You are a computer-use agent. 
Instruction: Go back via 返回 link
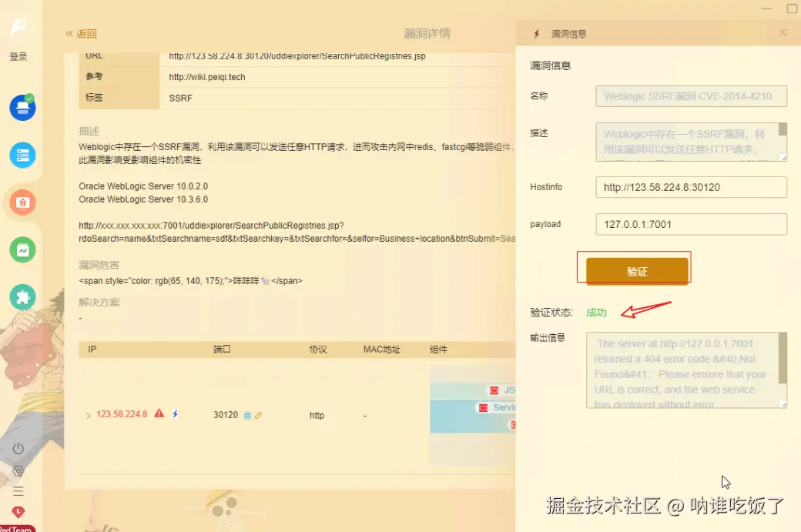tap(81, 34)
